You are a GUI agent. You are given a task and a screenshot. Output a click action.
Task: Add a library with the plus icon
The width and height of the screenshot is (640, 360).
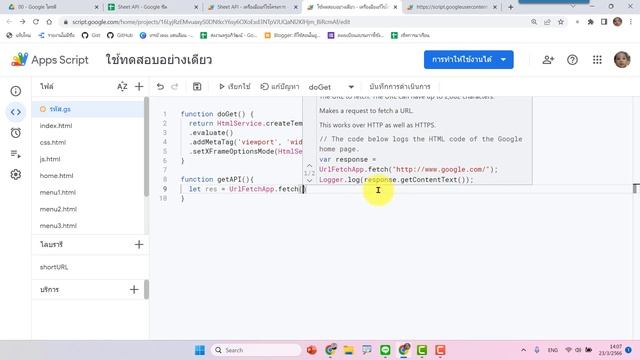[x=139, y=244]
